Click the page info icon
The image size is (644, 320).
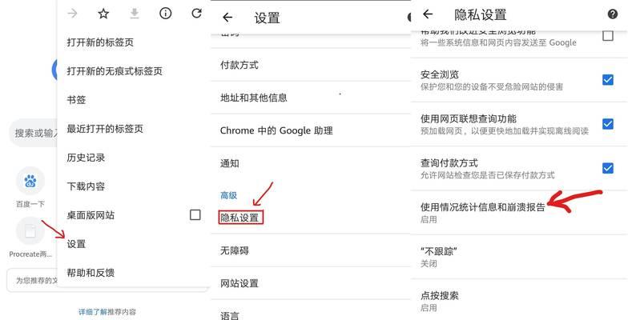pyautogui.click(x=165, y=14)
